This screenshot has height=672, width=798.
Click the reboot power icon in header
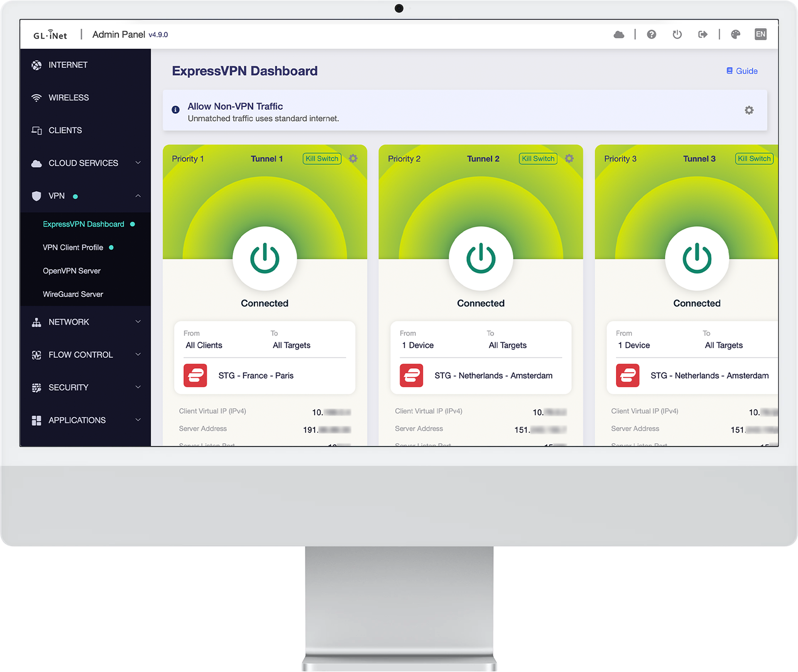[677, 34]
